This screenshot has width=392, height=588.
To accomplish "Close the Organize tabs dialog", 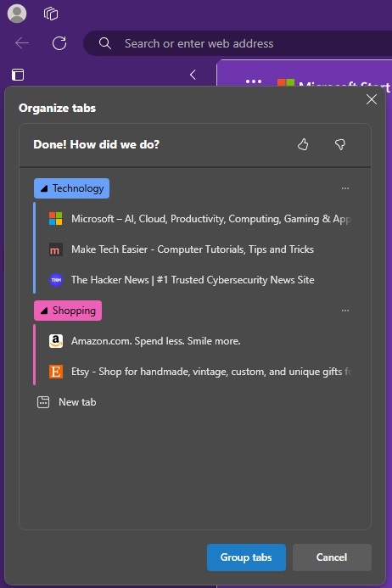I will pos(372,99).
